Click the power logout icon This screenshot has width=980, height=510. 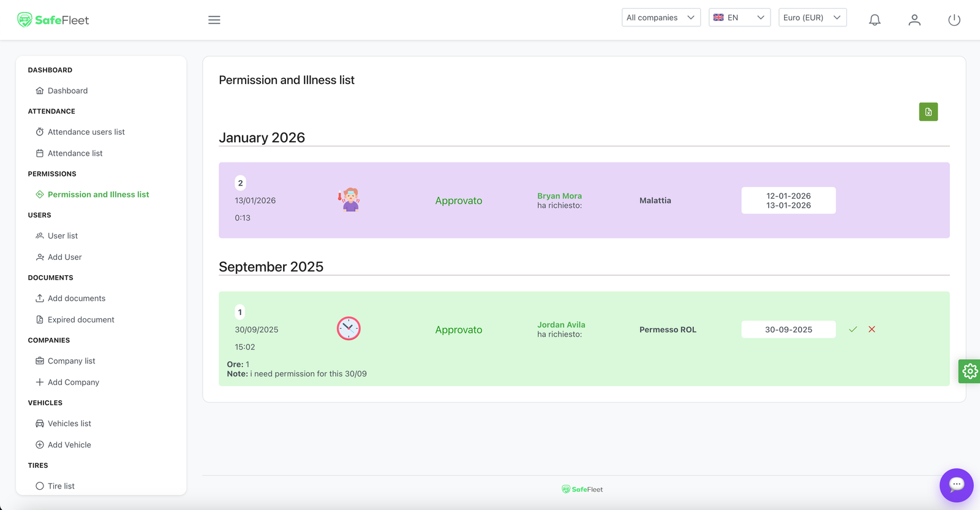pos(954,20)
